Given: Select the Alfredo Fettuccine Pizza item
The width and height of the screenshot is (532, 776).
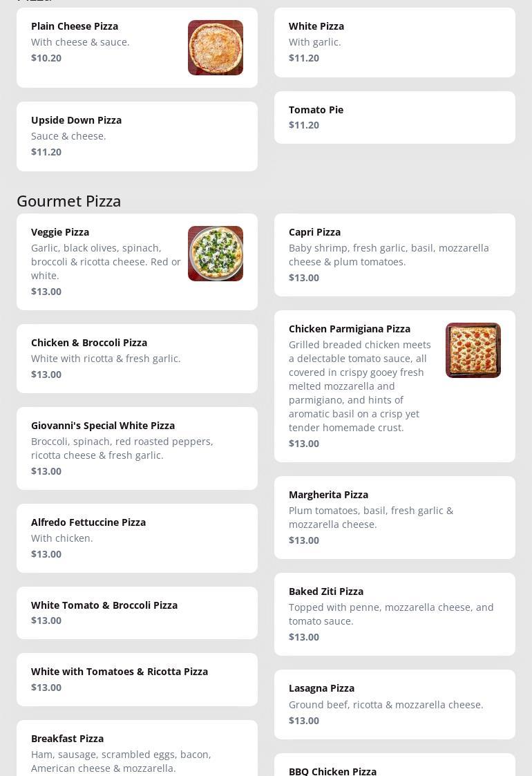Looking at the screenshot, I should 137,538.
